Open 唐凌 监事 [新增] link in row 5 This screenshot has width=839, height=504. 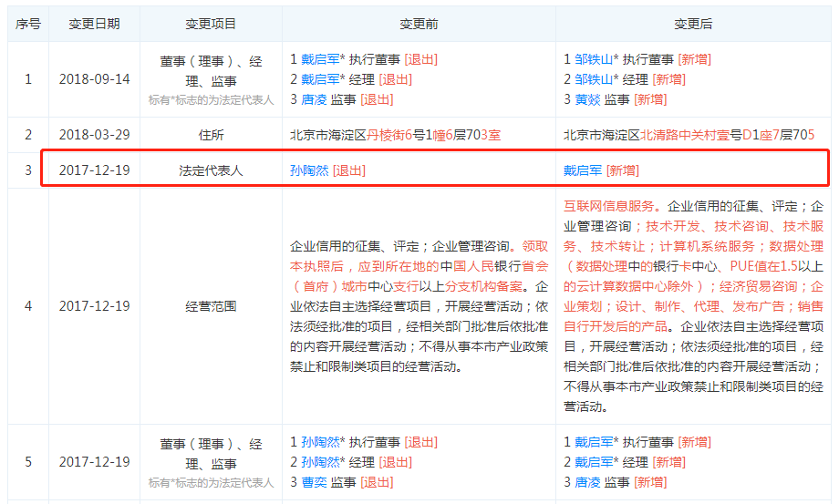click(587, 482)
